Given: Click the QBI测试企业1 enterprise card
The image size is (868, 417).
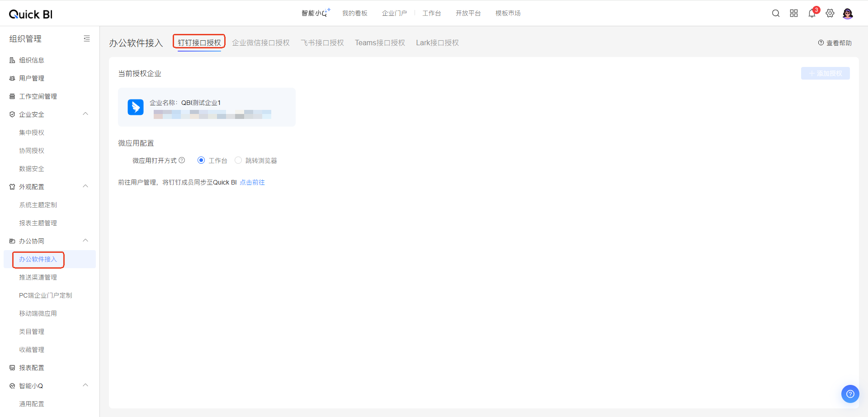Looking at the screenshot, I should point(207,107).
